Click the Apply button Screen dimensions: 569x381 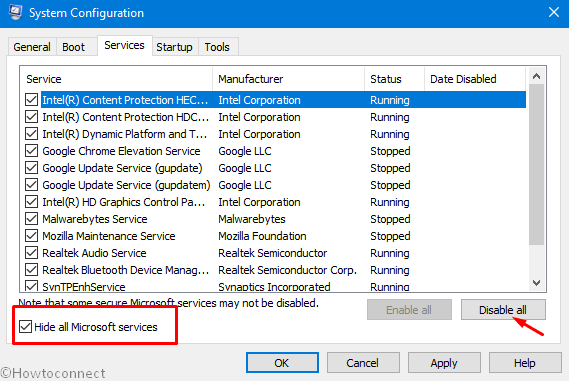pos(444,362)
